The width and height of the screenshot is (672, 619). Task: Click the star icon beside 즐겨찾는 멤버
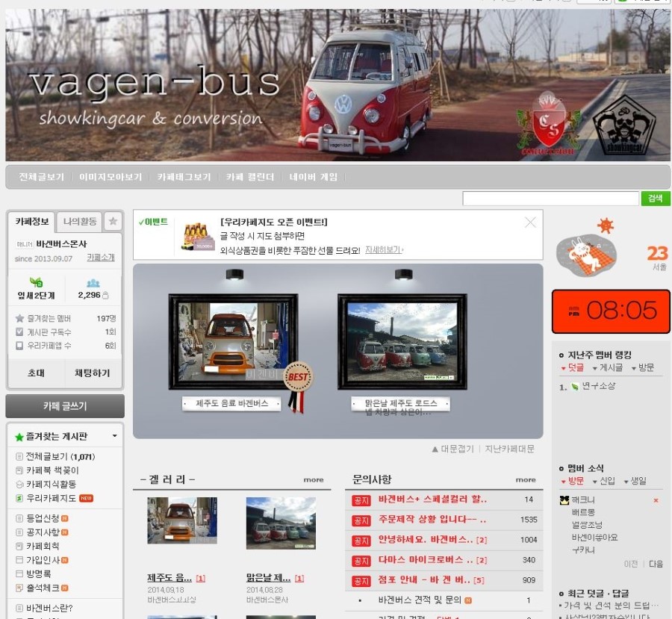click(19, 318)
